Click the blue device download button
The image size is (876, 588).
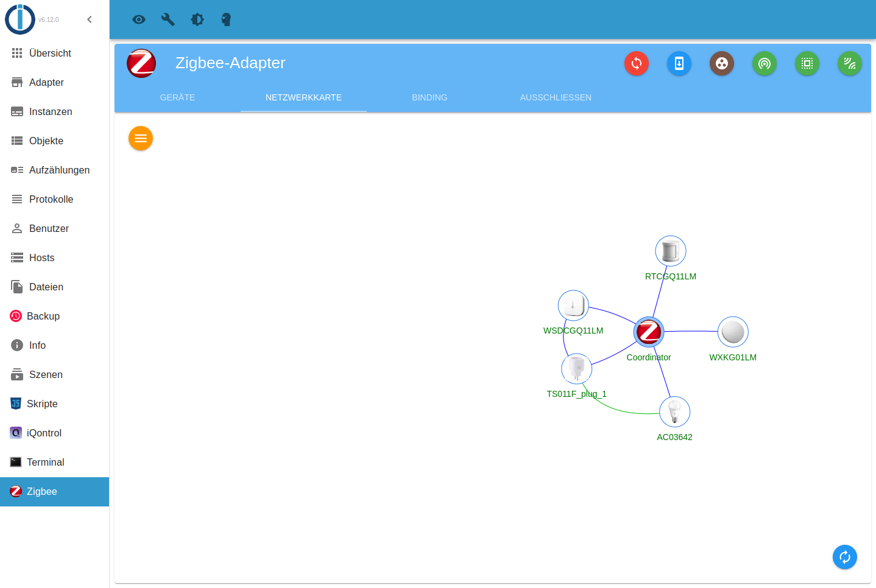click(x=679, y=63)
